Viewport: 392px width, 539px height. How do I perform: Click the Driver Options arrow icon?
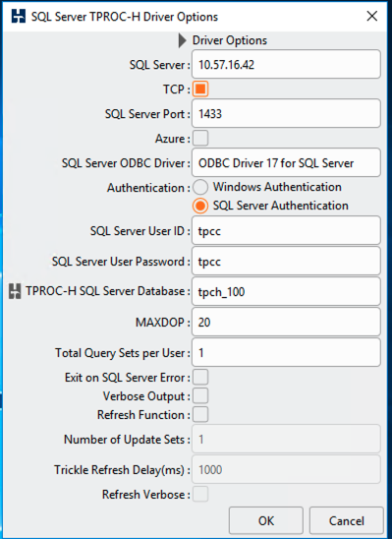[183, 40]
